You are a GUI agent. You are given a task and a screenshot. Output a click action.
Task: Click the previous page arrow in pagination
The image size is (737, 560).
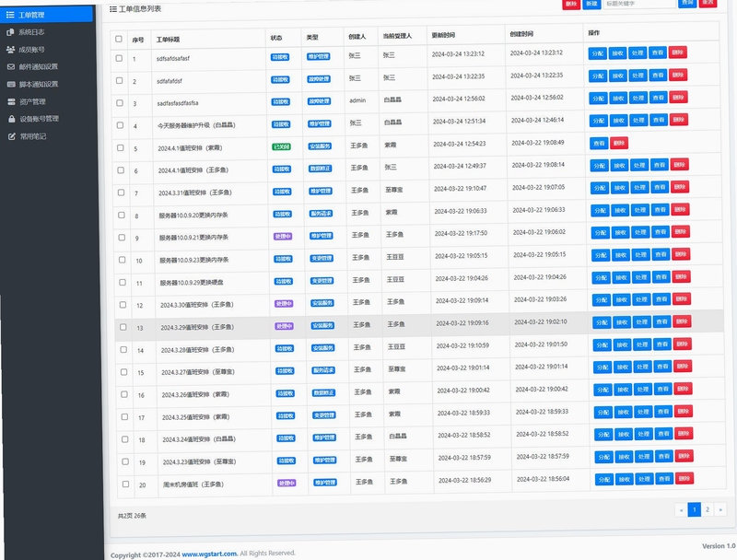point(681,509)
